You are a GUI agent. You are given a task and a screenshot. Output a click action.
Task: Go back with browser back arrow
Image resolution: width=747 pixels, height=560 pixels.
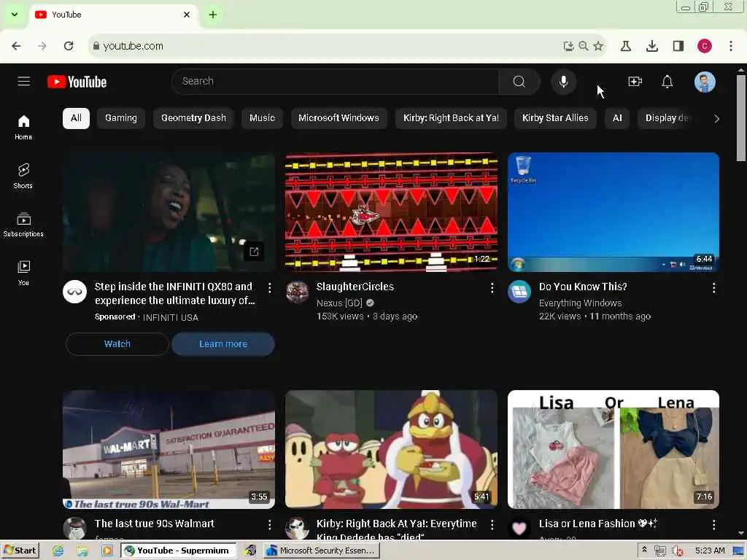coord(16,46)
